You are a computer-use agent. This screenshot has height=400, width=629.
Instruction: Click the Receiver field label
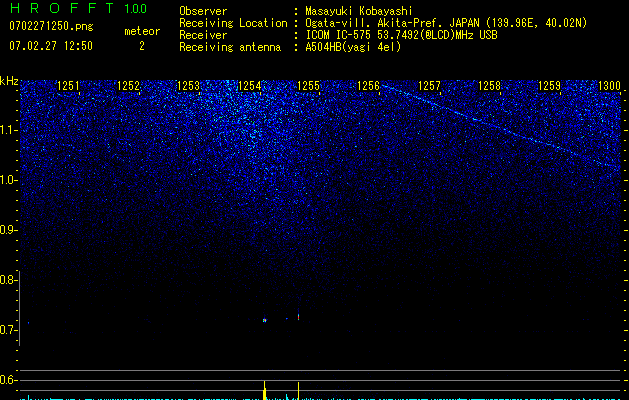[203, 35]
